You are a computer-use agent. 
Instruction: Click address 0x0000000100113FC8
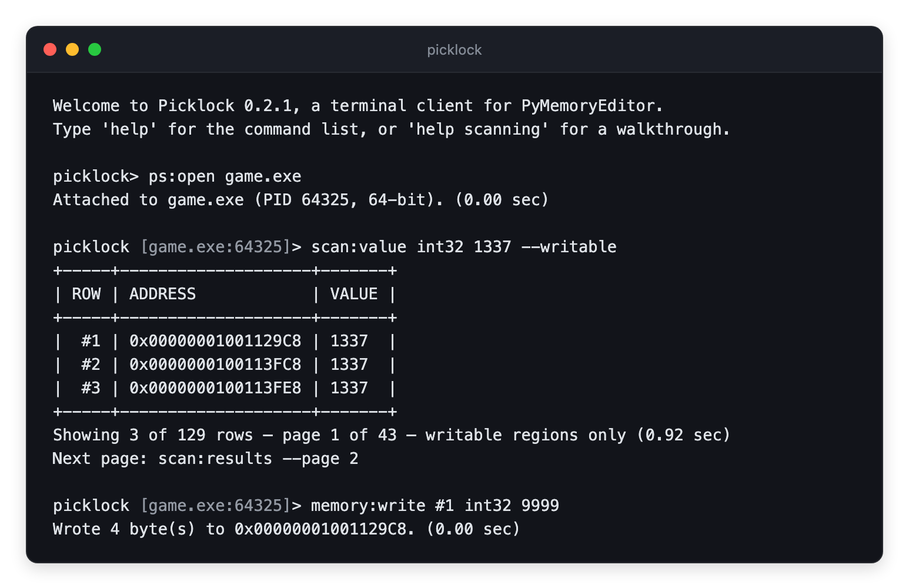tap(215, 365)
